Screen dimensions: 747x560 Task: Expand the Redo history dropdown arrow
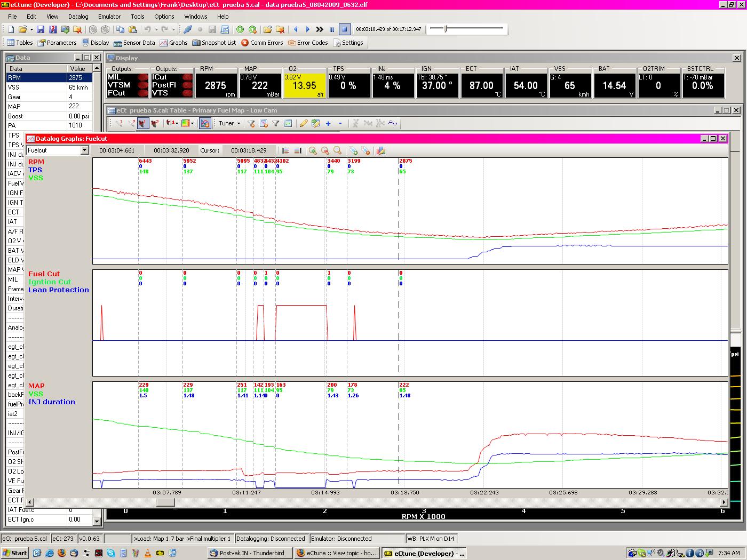(x=173, y=29)
